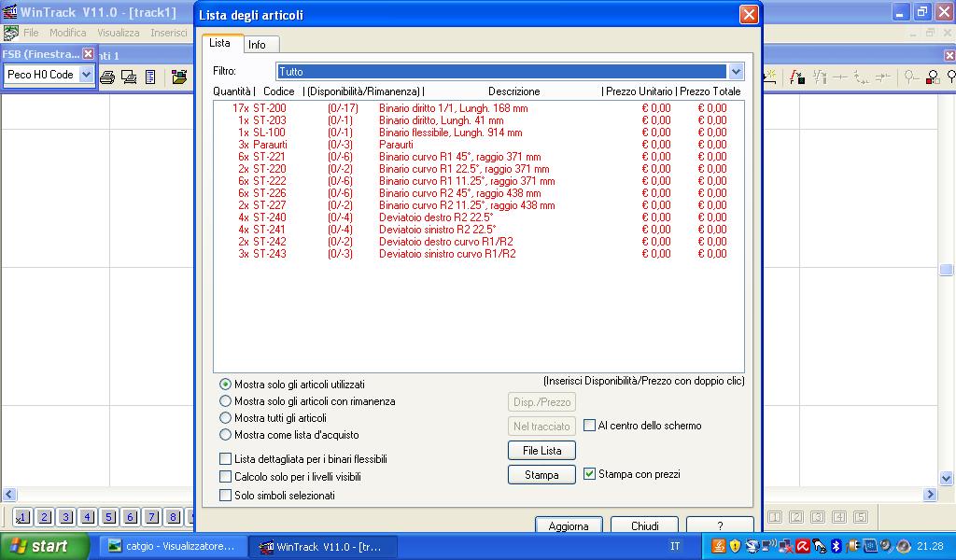Enable Calcolo solo per i livelli visibili
This screenshot has width=956, height=560.
pyautogui.click(x=226, y=477)
